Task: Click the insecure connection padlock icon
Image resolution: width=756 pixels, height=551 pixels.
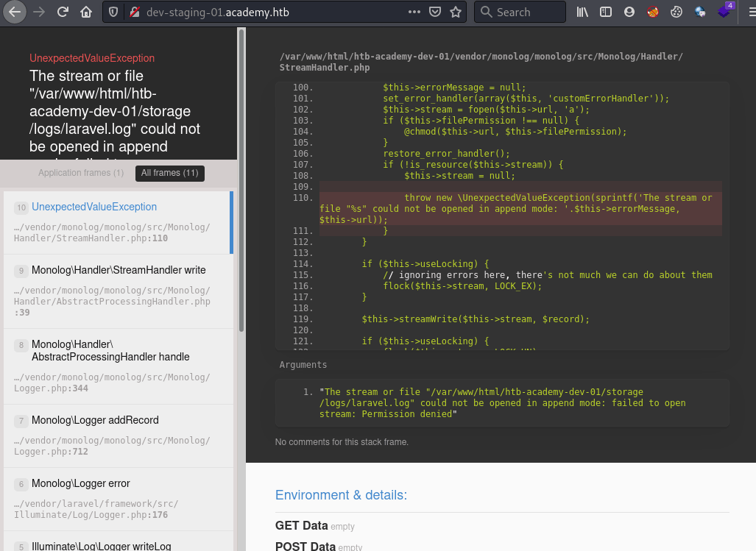Action: click(133, 12)
